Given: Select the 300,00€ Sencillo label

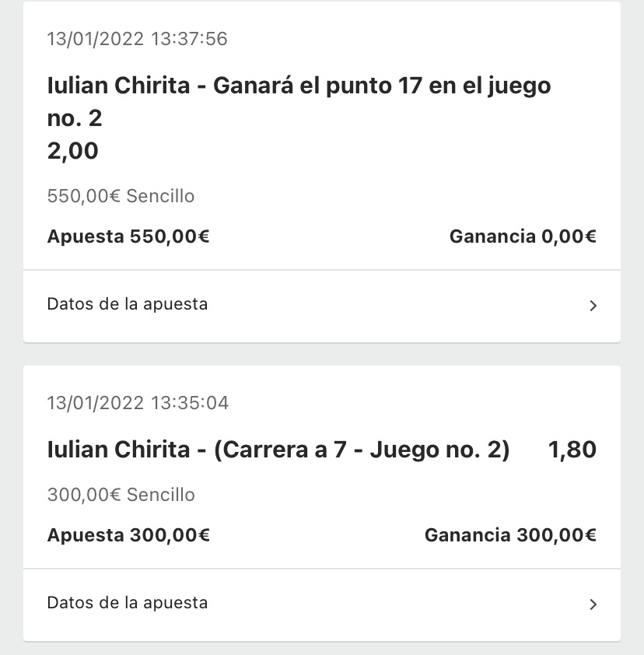Looking at the screenshot, I should (x=121, y=495).
